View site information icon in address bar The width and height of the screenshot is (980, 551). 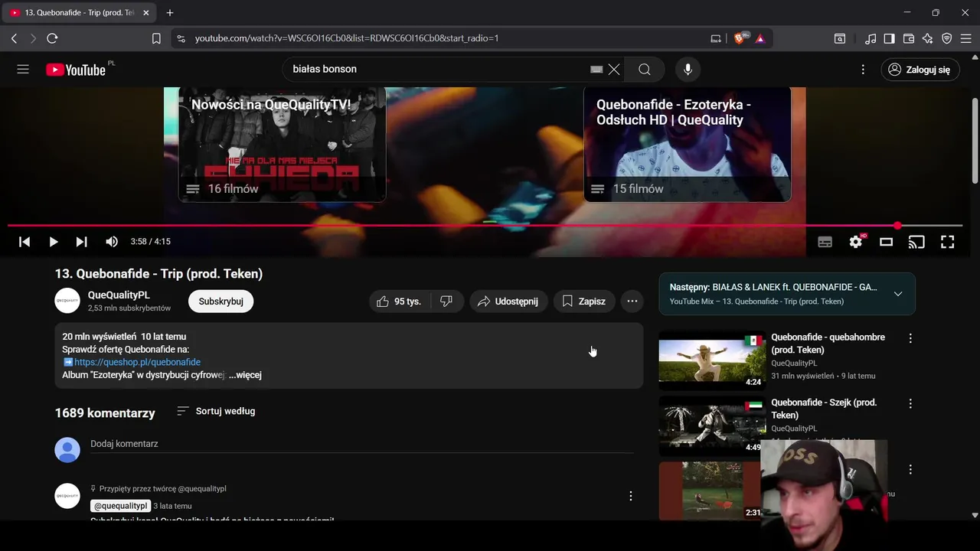(181, 38)
